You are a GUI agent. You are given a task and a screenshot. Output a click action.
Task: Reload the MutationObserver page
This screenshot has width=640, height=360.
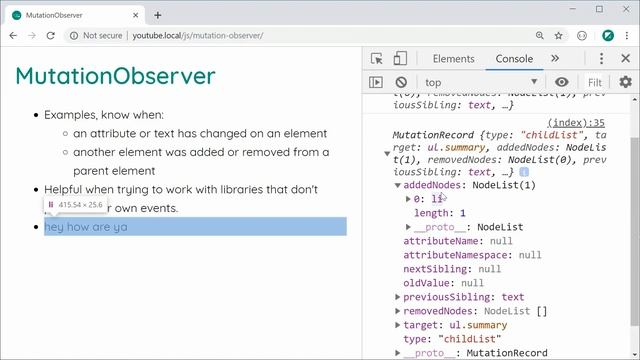pyautogui.click(x=51, y=36)
